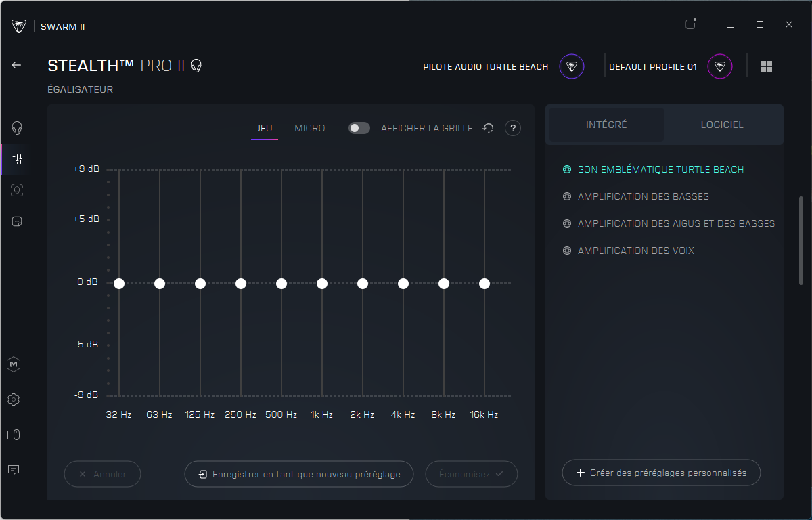Switch to the LOGICIEL tab

(x=722, y=125)
